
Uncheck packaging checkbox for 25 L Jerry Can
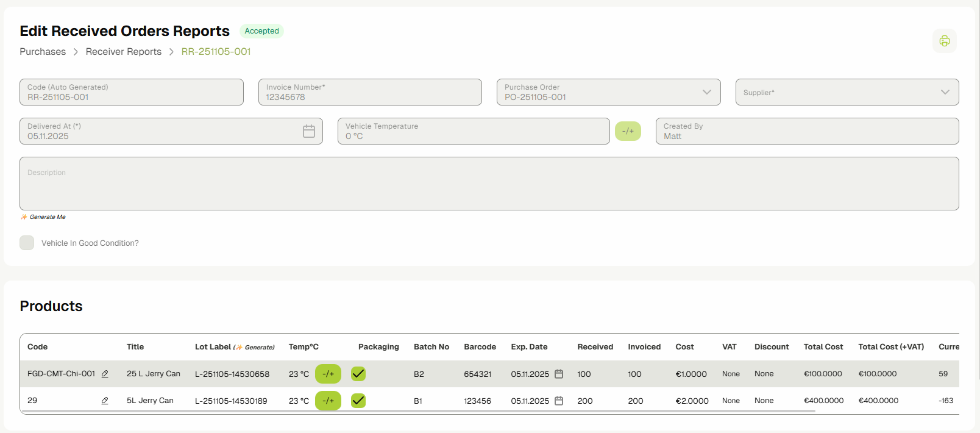click(358, 374)
